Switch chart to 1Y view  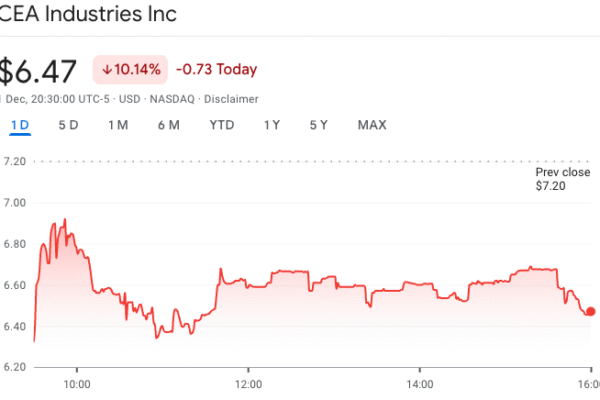272,125
